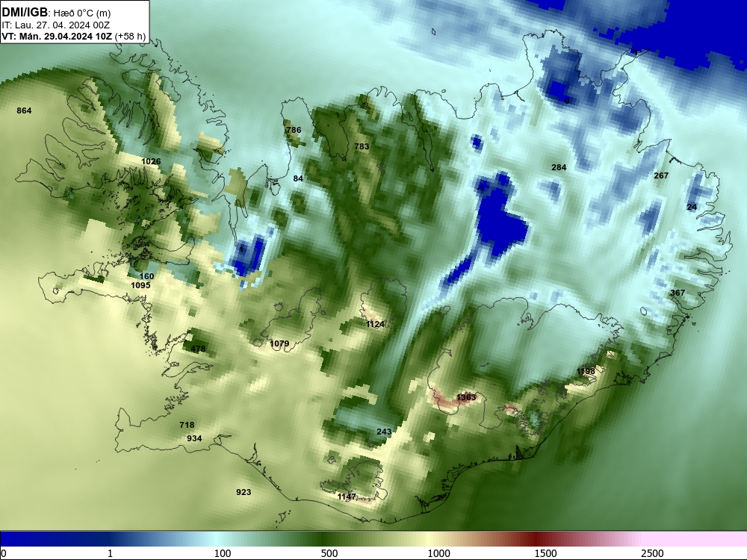Screen dimensions: 747x560
Task: Click the 500 tick on the color legend
Action: [329, 553]
